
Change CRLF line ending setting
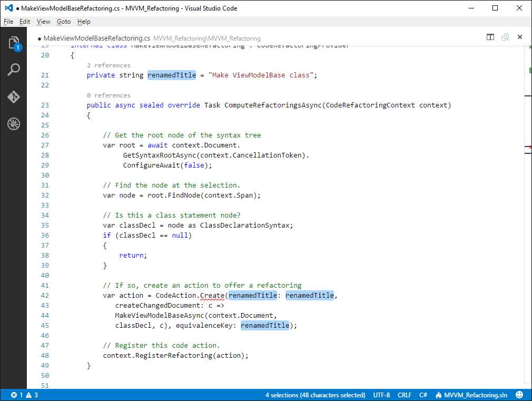click(x=405, y=395)
